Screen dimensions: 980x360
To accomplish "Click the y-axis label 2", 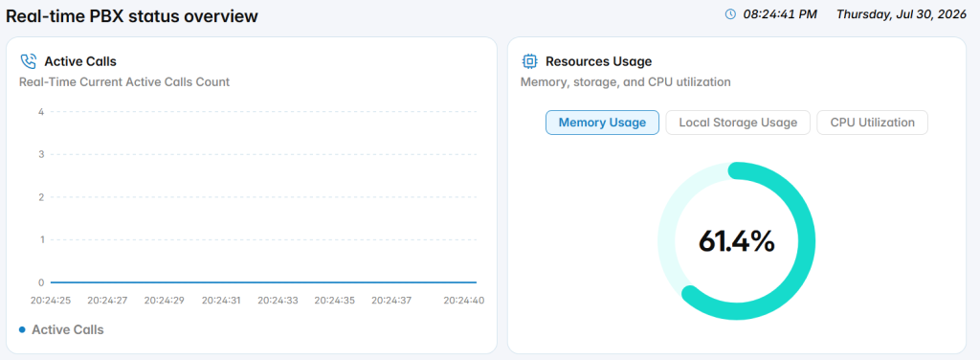I will pos(40,197).
